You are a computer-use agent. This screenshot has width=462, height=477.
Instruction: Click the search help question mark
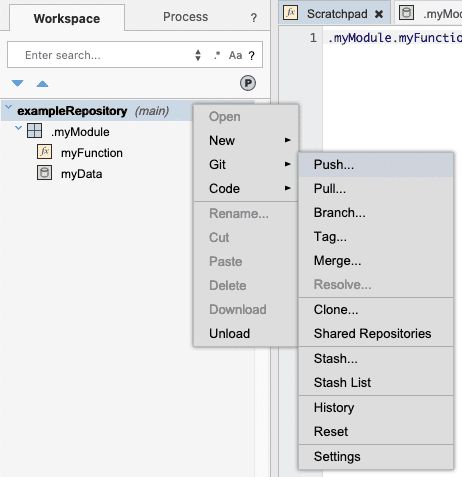click(x=252, y=55)
